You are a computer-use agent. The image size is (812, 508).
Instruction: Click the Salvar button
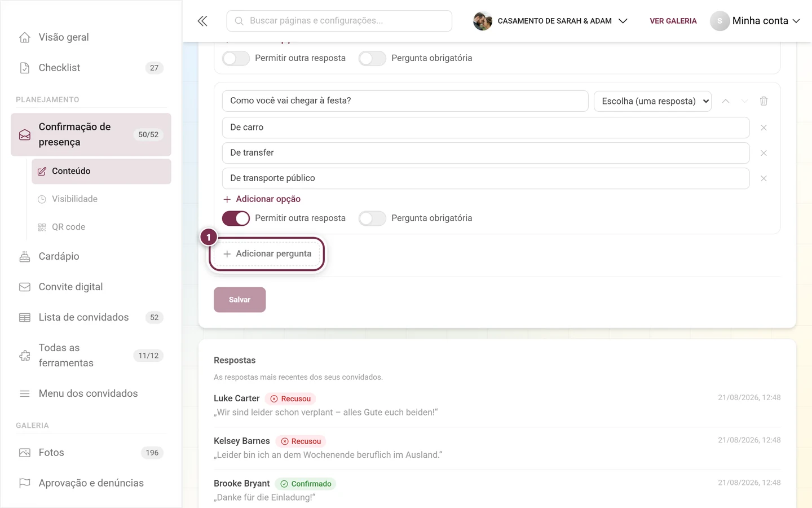[240, 300]
